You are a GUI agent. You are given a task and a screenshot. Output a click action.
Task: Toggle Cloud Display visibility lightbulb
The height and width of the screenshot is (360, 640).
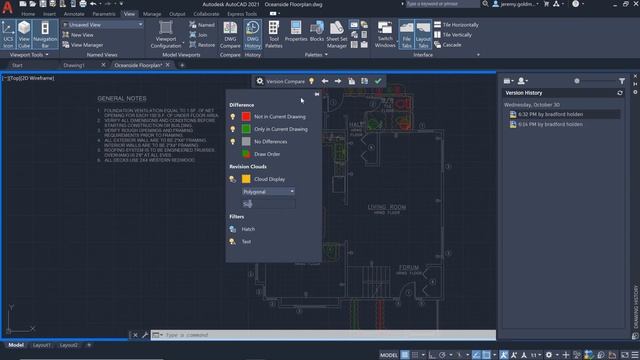coord(233,179)
